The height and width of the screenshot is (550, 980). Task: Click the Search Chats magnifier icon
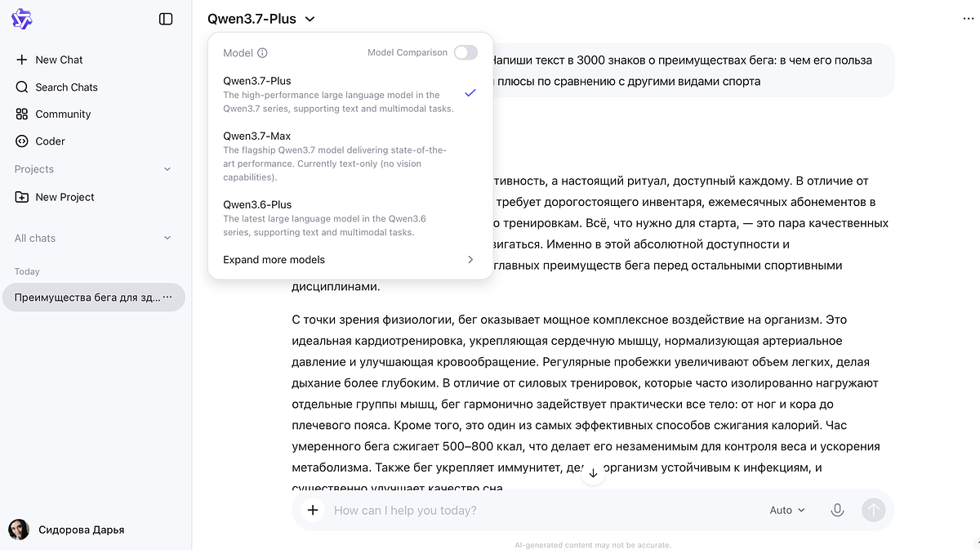22,87
